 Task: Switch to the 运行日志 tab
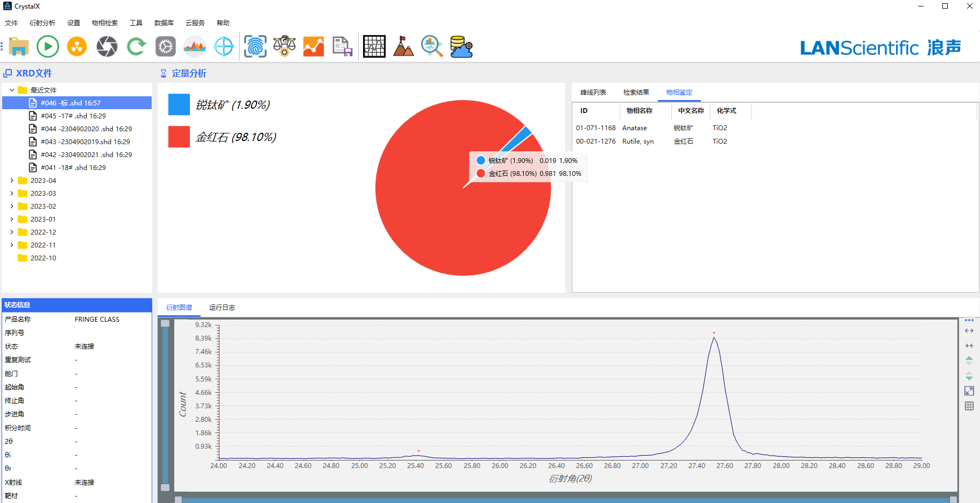[x=222, y=308]
